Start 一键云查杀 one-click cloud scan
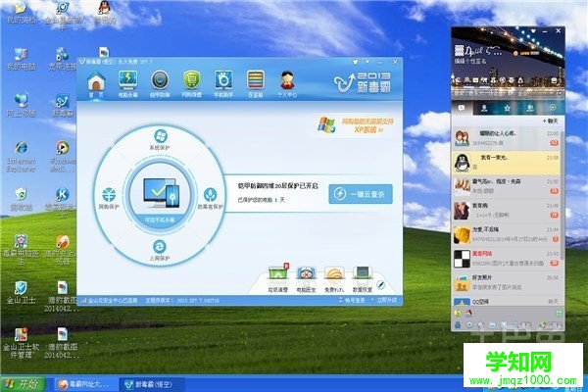 [x=361, y=194]
